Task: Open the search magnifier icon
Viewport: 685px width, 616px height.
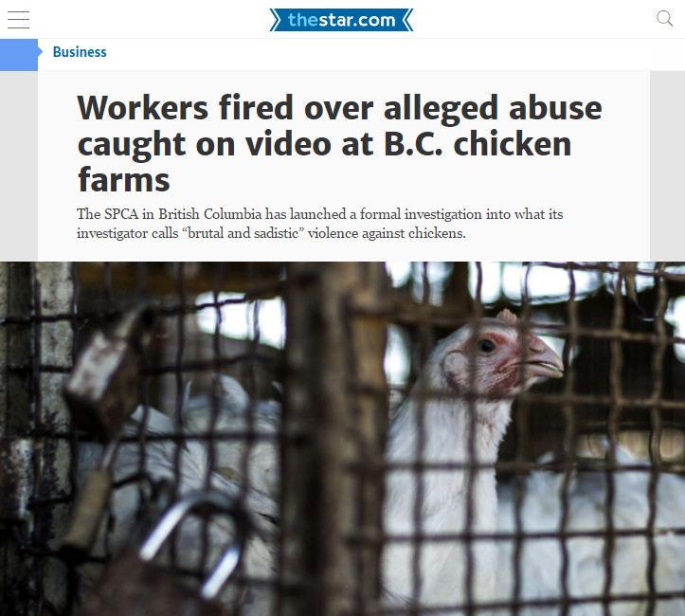Action: [x=664, y=18]
